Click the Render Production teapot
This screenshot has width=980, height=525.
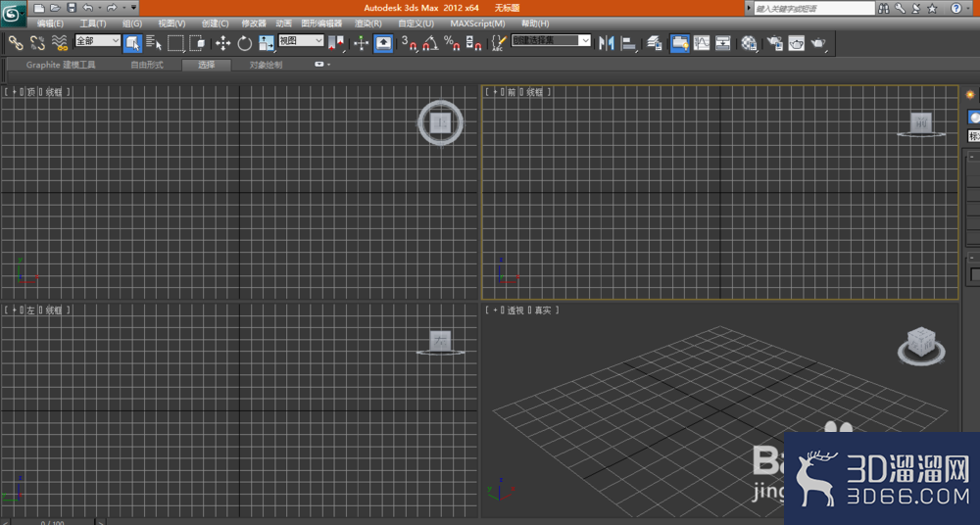[x=818, y=42]
